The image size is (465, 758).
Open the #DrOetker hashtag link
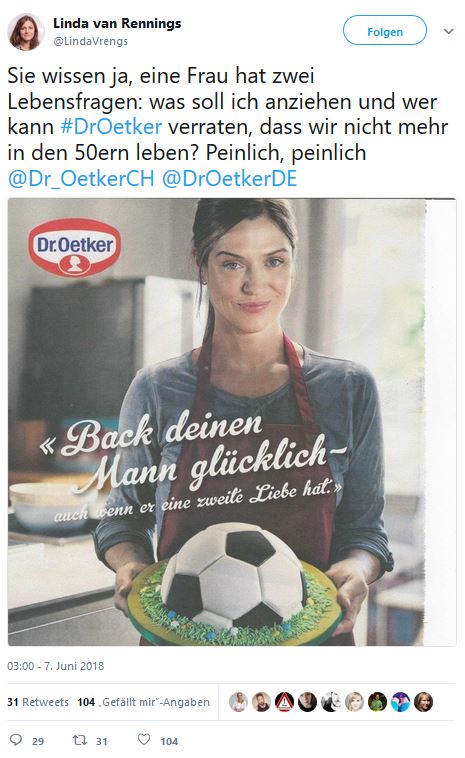(x=111, y=127)
